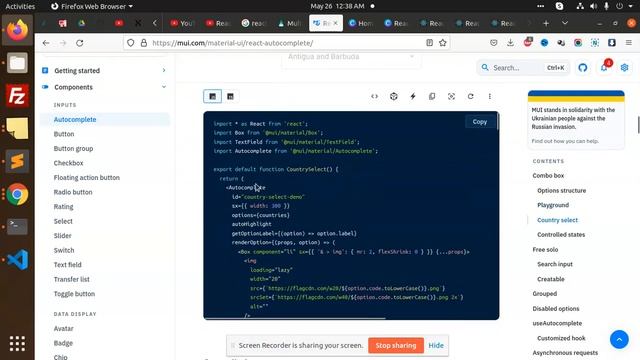
Task: Open the Avatar docs page
Action: (64, 329)
